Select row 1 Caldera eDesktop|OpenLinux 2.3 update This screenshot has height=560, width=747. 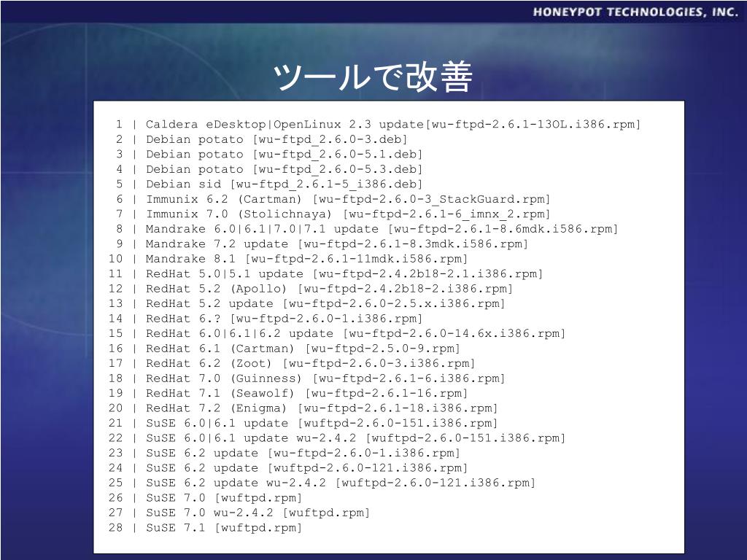[x=378, y=125]
